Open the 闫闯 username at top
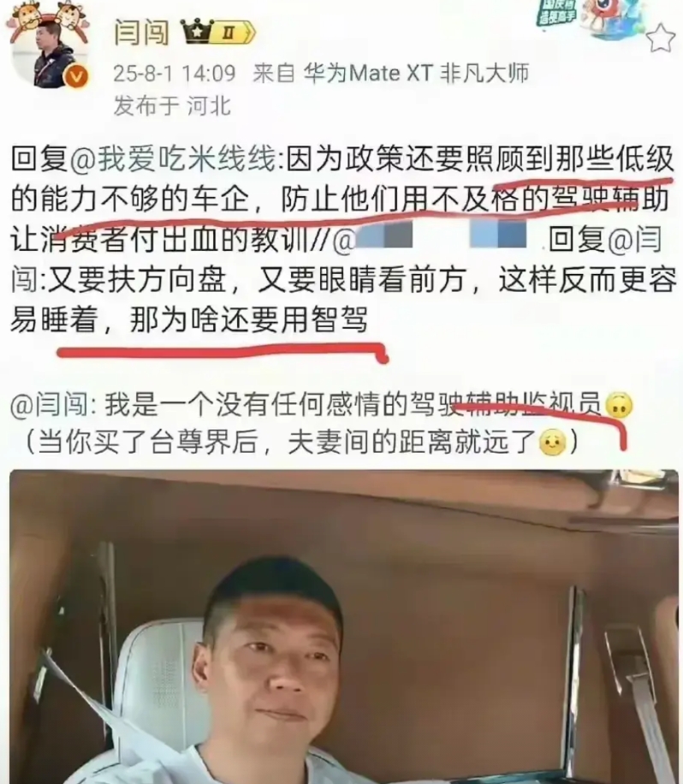The height and width of the screenshot is (784, 683). click(x=141, y=32)
